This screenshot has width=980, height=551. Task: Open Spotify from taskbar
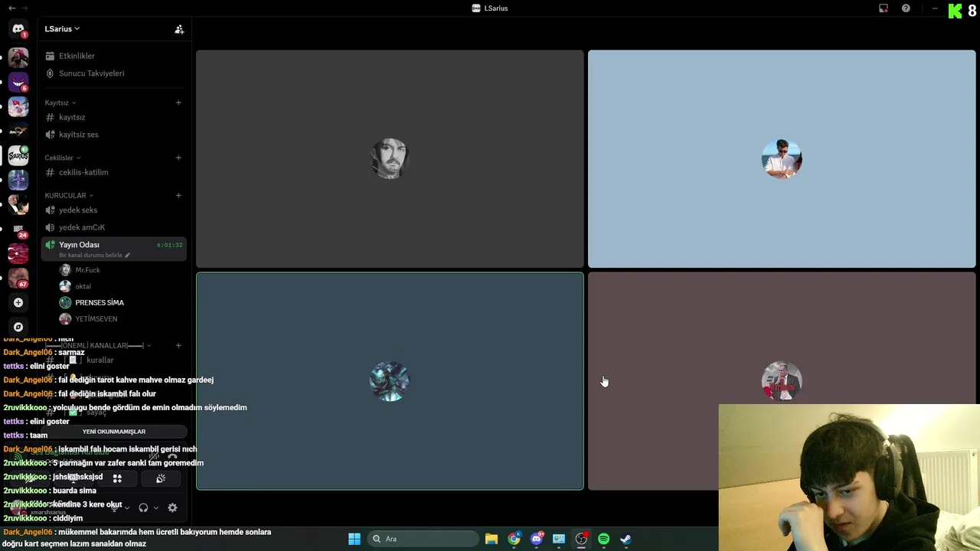603,539
